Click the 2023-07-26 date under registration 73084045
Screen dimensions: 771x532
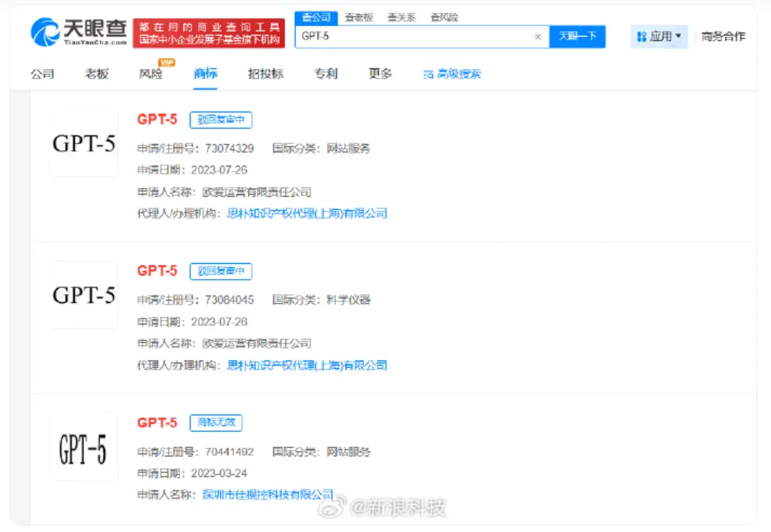[219, 322]
